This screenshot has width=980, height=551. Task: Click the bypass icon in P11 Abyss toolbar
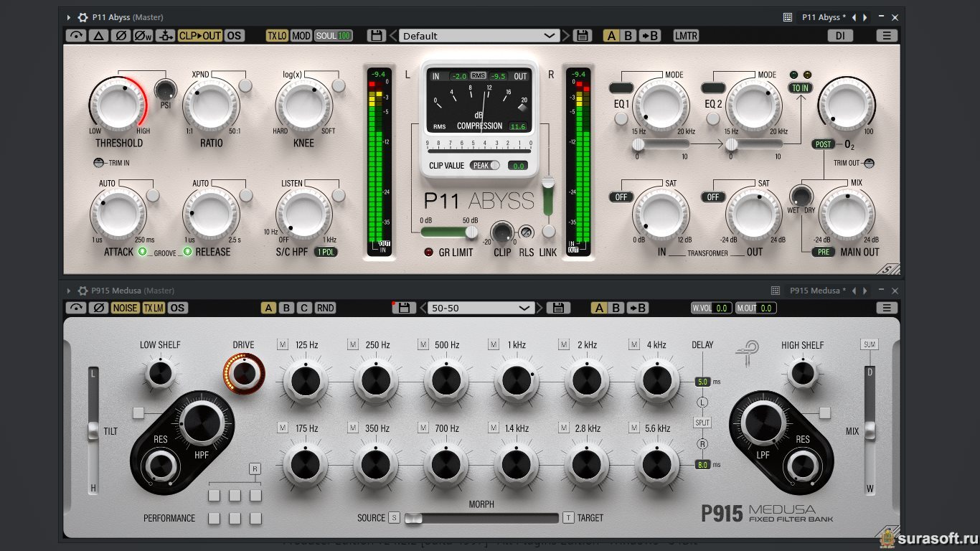click(76, 36)
